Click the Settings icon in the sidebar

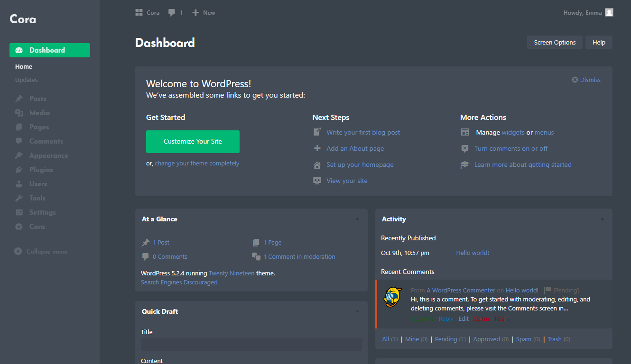coord(19,212)
